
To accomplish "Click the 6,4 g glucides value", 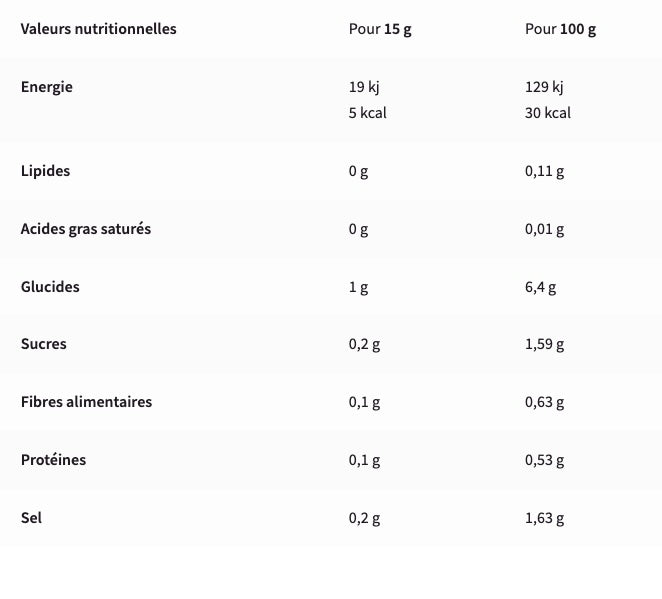I will pos(540,287).
